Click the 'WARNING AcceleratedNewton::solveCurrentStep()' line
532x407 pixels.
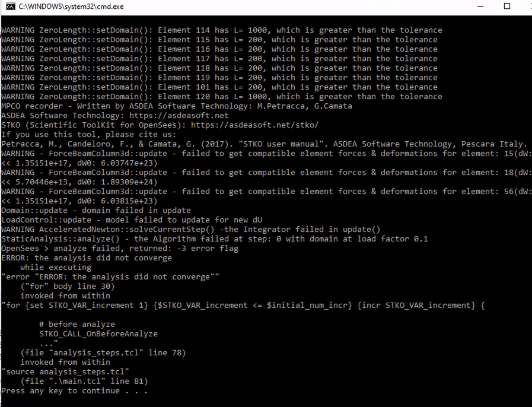coord(191,230)
